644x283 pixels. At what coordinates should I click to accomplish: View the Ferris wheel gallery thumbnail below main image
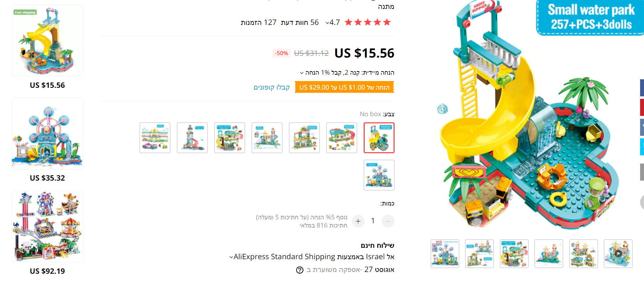[445, 253]
